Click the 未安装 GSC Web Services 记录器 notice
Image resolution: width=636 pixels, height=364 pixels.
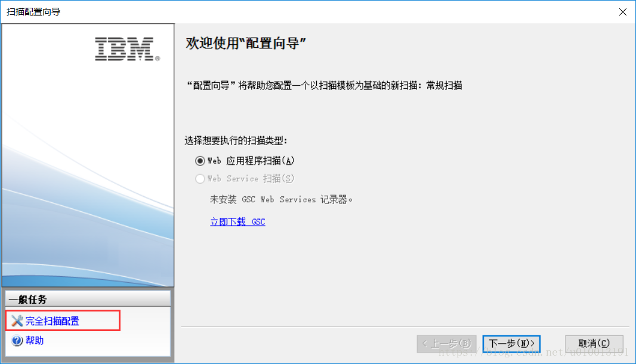click(280, 200)
